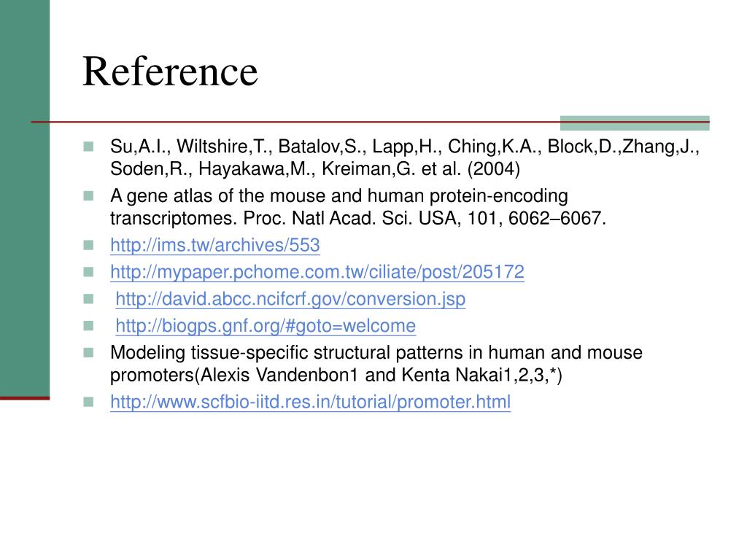Click the bullet beside 'Modeling tissue-specific' text
The width and height of the screenshot is (747, 560).
tap(88, 352)
